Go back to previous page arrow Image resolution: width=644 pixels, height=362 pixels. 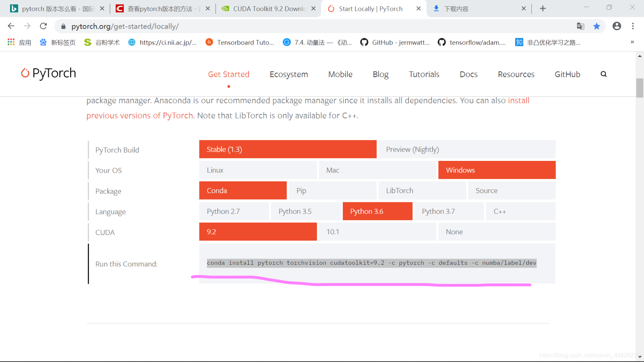[11, 26]
